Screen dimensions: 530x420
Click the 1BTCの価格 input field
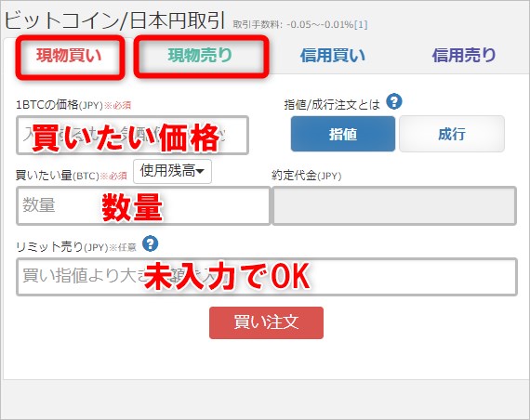[132, 135]
